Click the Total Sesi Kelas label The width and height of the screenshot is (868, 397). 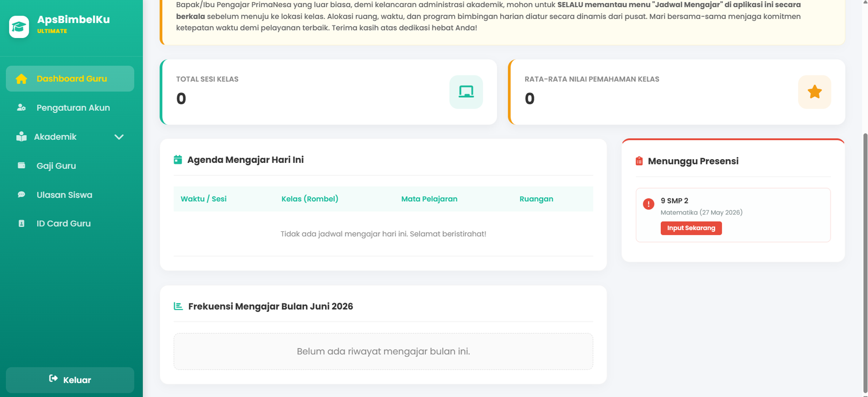pos(207,79)
